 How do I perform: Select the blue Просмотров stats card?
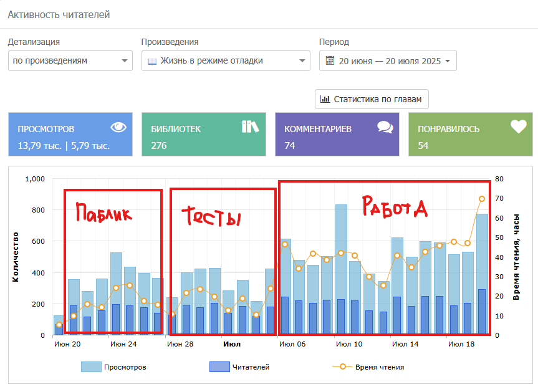70,134
